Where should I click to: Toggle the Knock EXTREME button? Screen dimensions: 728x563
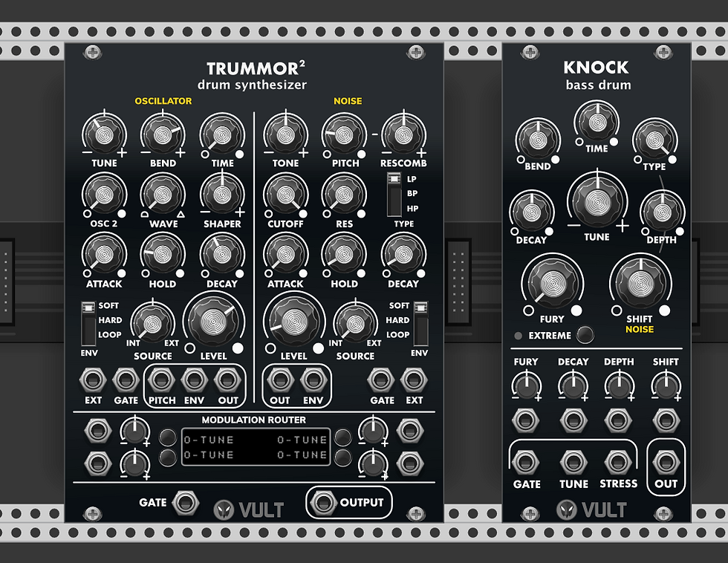585,335
